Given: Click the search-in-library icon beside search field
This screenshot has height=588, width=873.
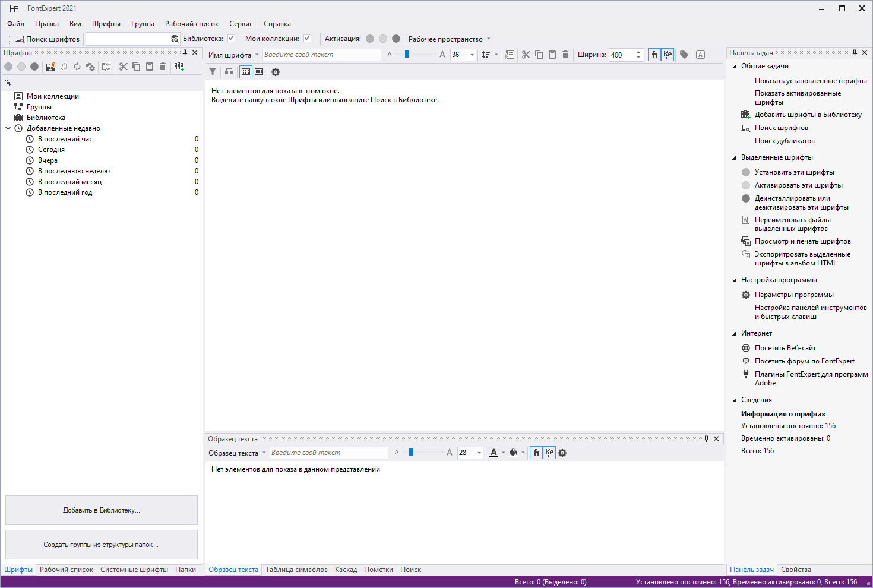Looking at the screenshot, I should tap(175, 39).
